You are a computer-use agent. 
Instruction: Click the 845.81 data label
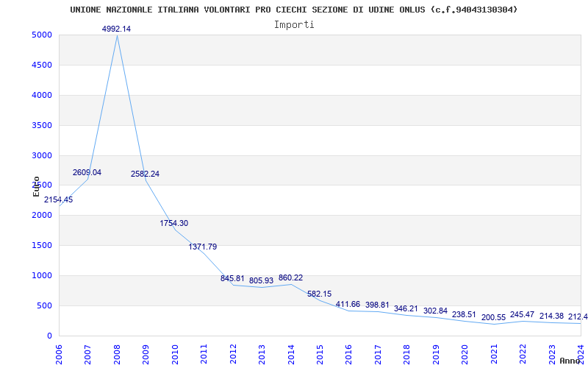(232, 279)
